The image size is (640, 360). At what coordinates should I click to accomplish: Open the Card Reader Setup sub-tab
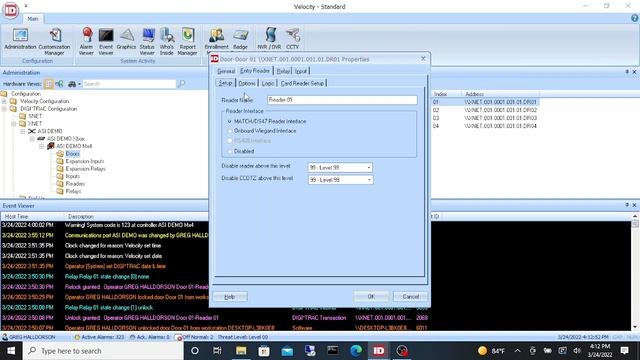click(302, 83)
